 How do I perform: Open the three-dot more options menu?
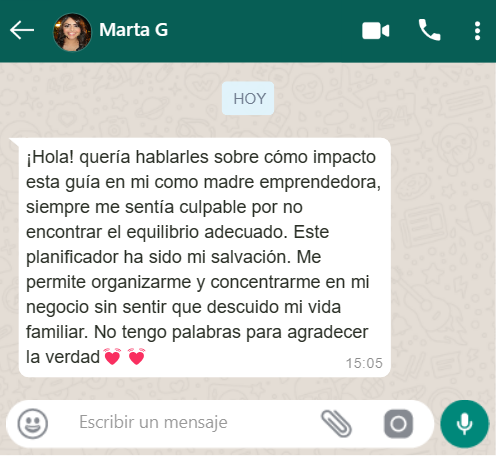(477, 31)
